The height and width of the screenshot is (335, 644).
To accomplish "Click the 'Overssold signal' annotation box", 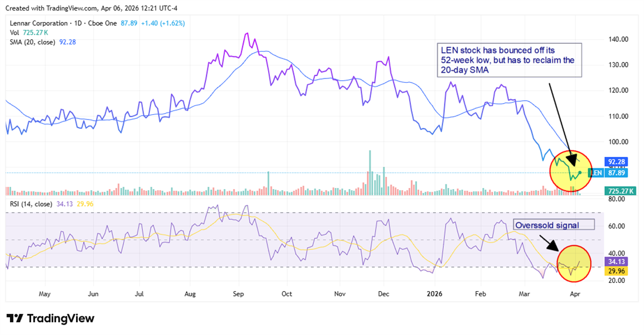I will coord(553,225).
